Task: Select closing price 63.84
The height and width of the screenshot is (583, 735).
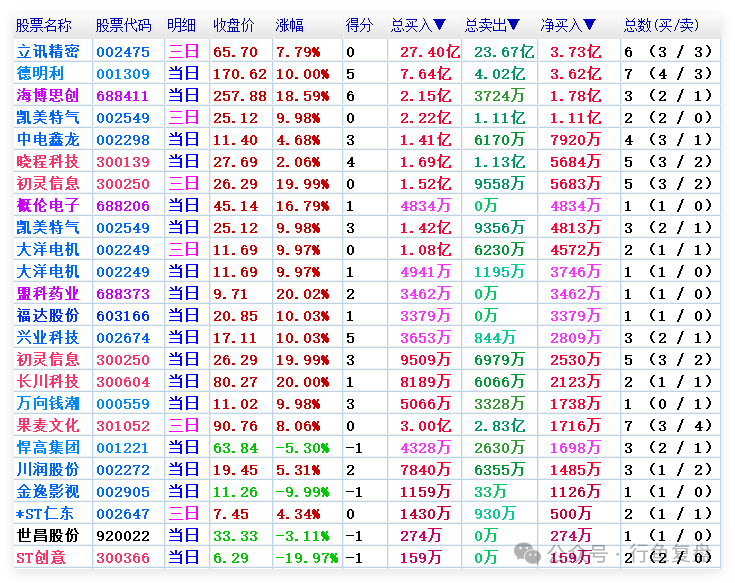Action: (235, 448)
